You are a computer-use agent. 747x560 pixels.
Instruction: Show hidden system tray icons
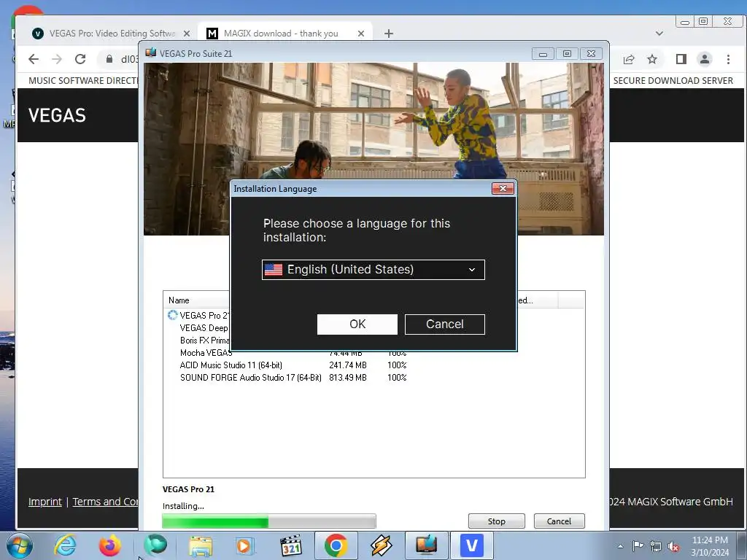620,546
